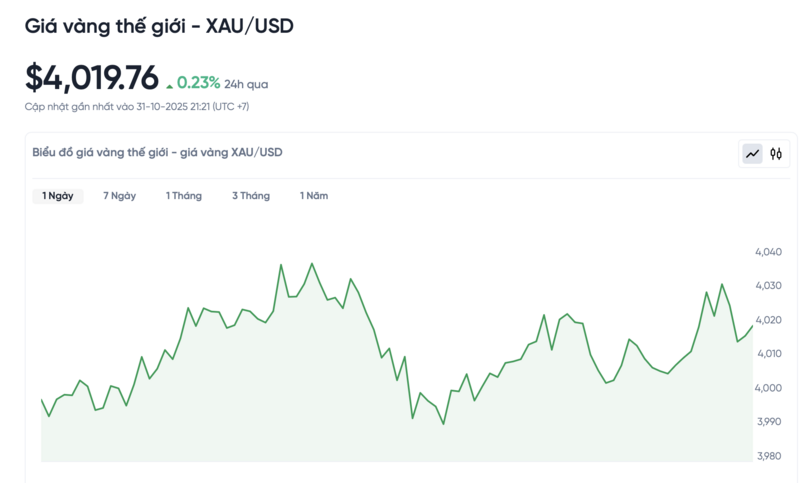Click the green up-triangle change indicator
The width and height of the screenshot is (800, 483).
(170, 86)
